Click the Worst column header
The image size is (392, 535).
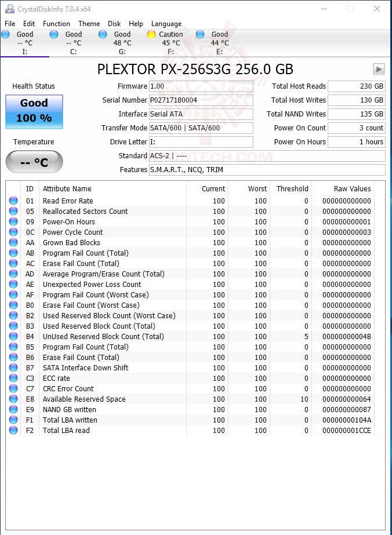click(x=257, y=189)
